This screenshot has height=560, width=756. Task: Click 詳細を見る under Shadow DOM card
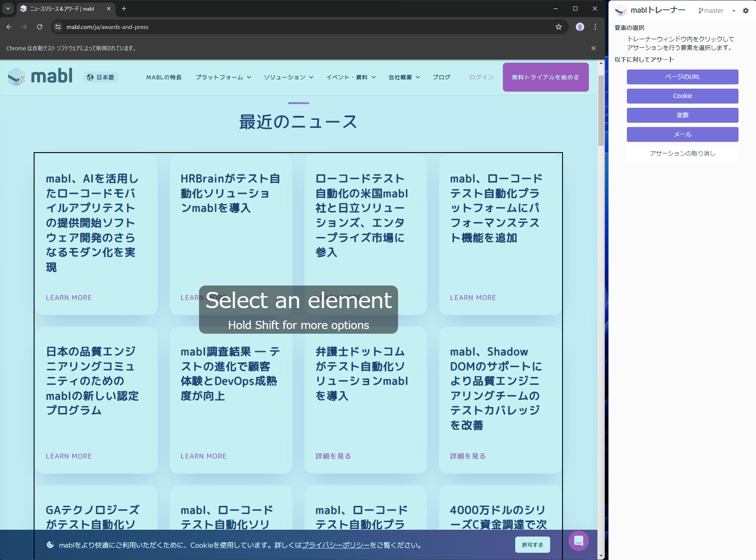pos(468,456)
